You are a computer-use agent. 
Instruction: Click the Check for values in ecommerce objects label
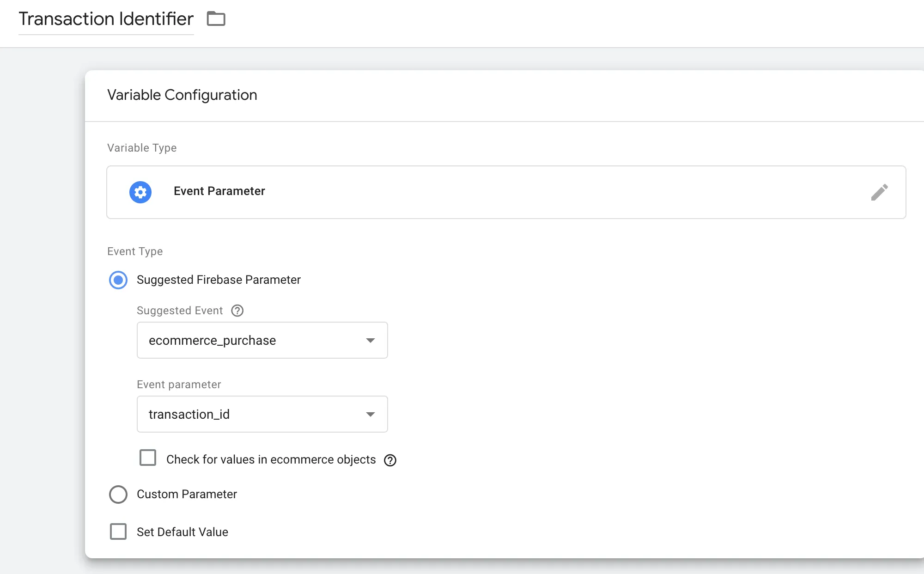[271, 460]
